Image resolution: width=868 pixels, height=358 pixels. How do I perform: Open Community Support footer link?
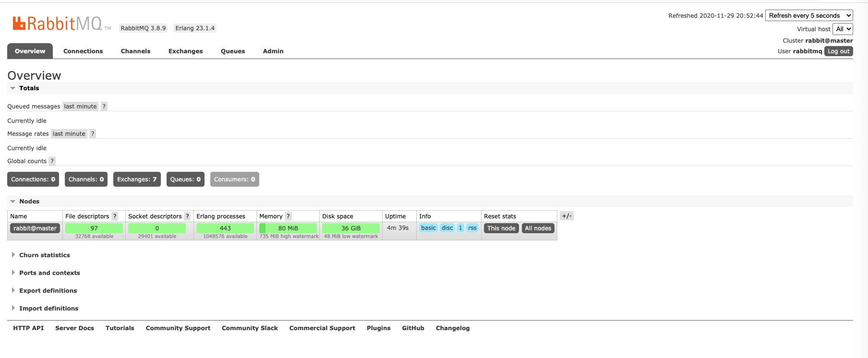point(178,328)
